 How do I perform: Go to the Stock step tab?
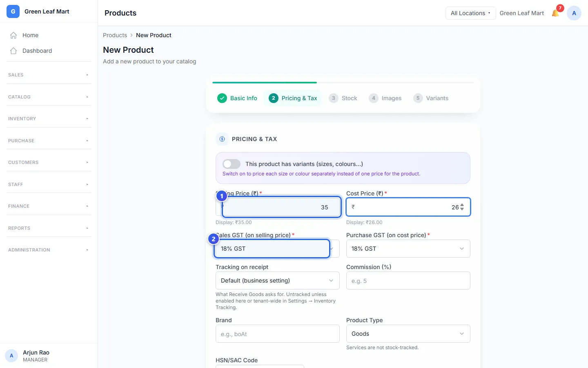343,98
